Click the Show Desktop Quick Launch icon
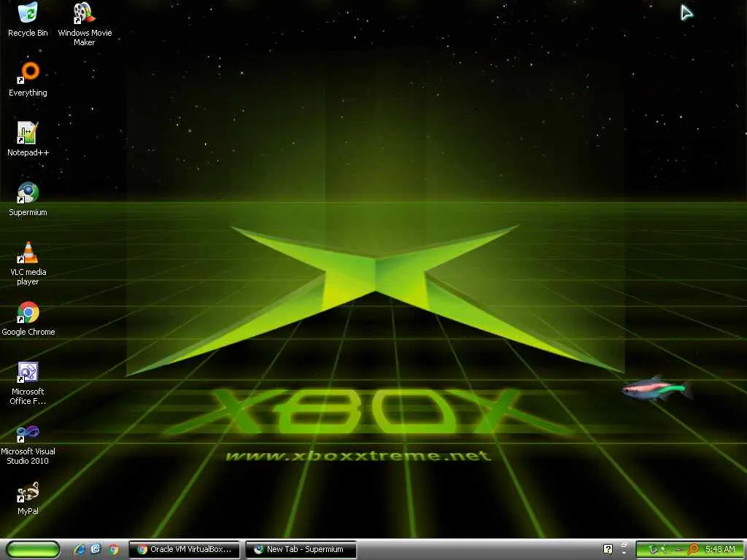747x560 pixels. [x=96, y=549]
